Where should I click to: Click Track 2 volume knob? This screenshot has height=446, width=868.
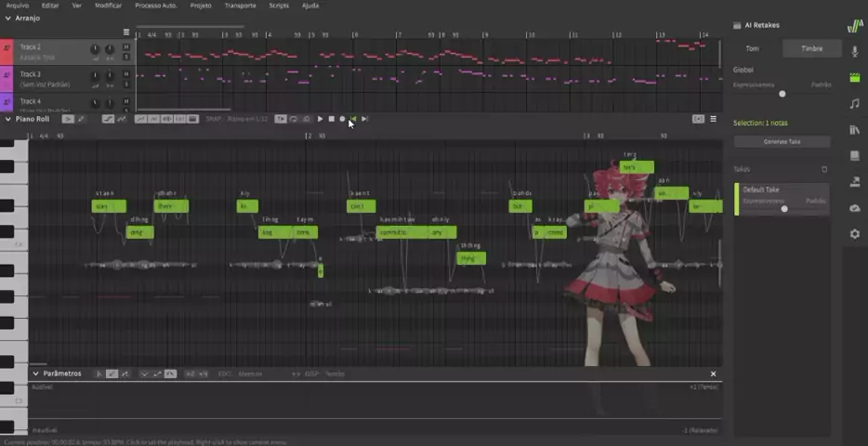click(x=95, y=50)
